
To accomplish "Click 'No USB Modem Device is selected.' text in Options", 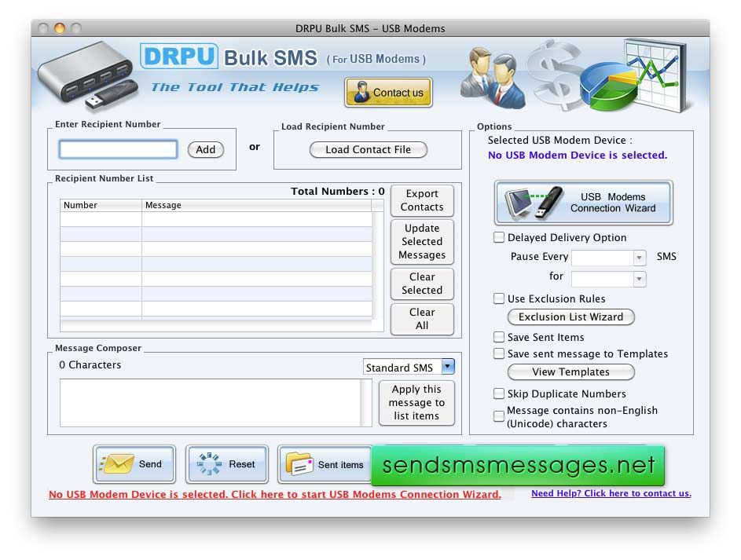I will tap(578, 155).
